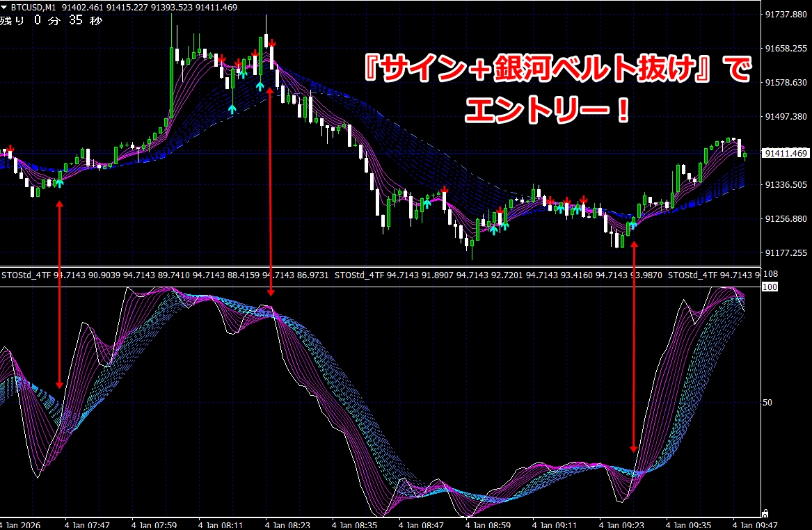Viewport: 812px width, 530px height.
Task: Select the red sell arrow at the 08:23 peak
Action: 273,42
